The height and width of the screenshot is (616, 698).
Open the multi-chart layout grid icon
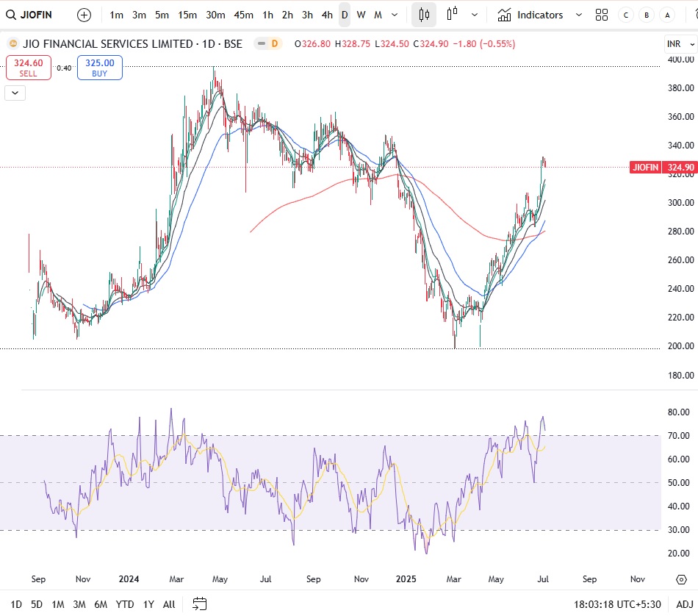pos(602,15)
